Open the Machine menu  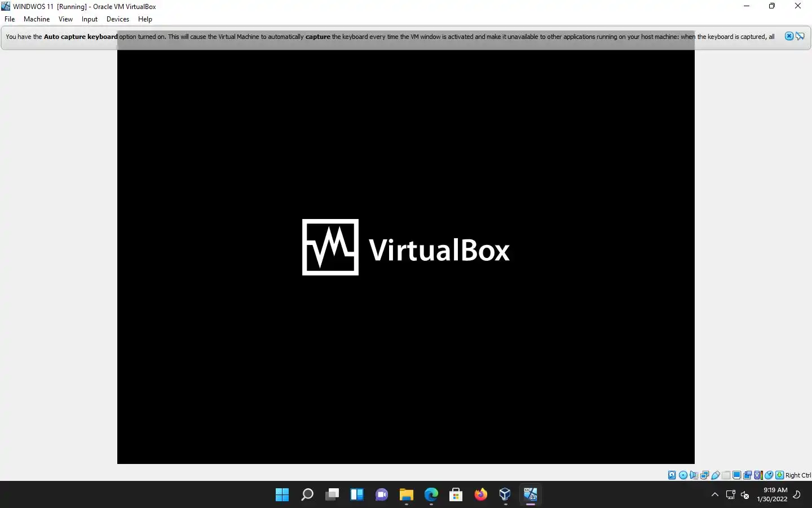click(x=37, y=19)
